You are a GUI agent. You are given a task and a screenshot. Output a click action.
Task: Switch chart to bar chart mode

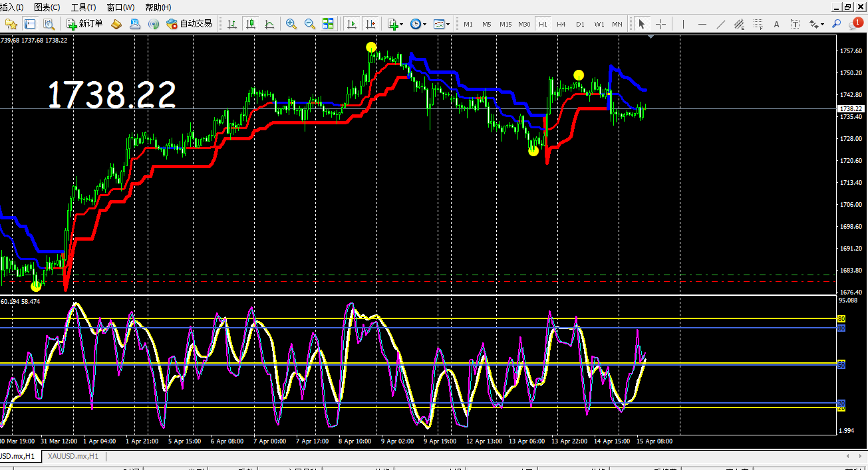point(232,24)
